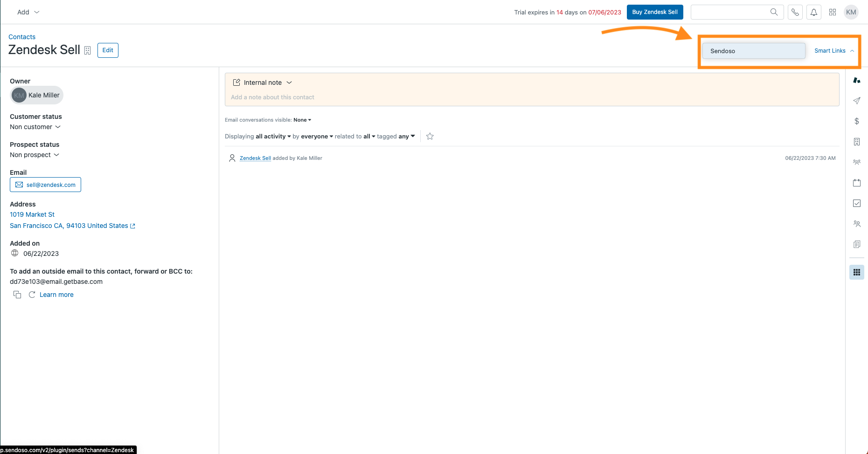Open the KM user avatar menu
This screenshot has width=868, height=454.
pyautogui.click(x=851, y=12)
